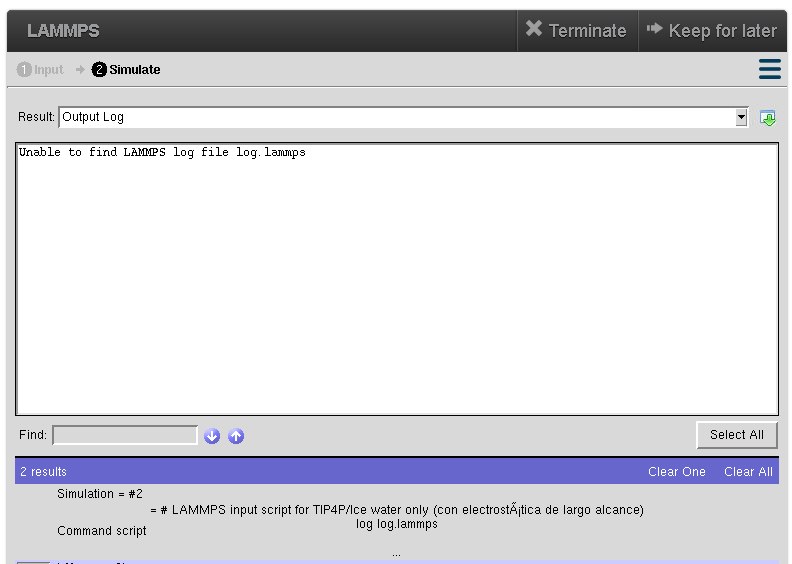Viewport: 792px width, 564px height.
Task: Click inside the Find text field
Action: click(x=125, y=435)
